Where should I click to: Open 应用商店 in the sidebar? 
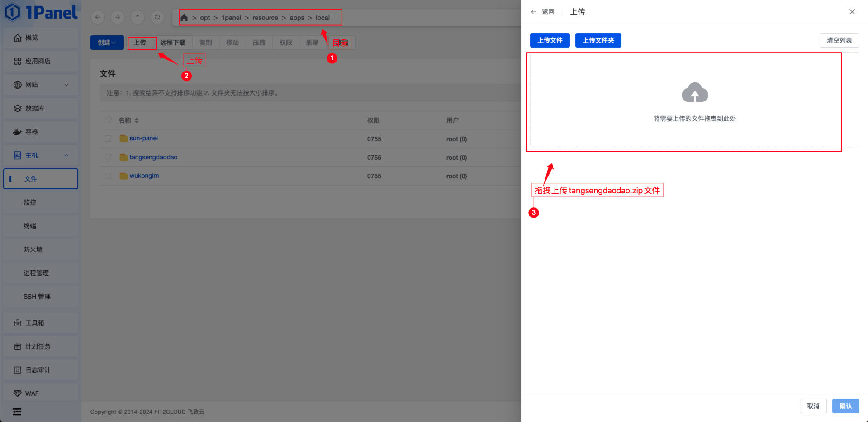(38, 61)
